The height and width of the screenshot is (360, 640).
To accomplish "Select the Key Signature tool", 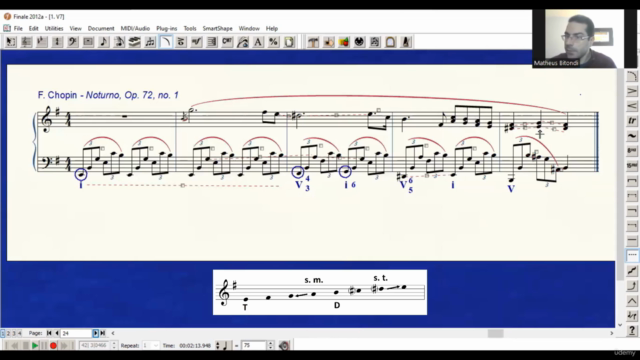I will coord(42,42).
